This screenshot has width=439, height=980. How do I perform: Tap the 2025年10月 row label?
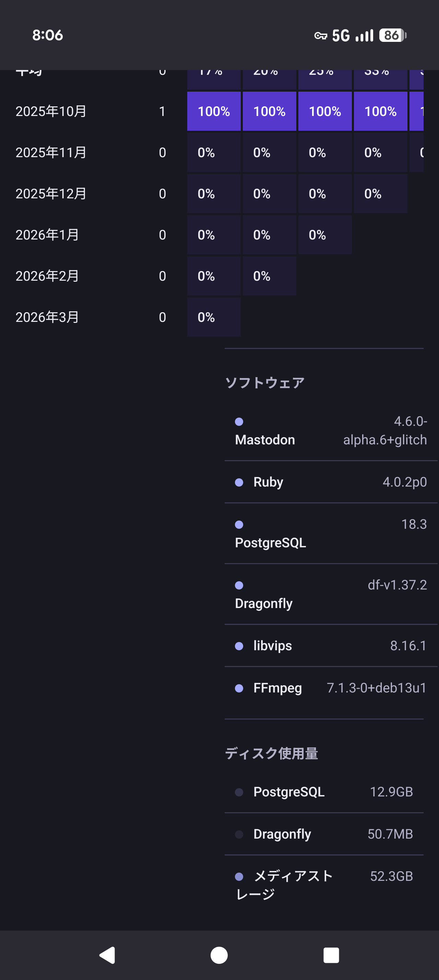[51, 112]
